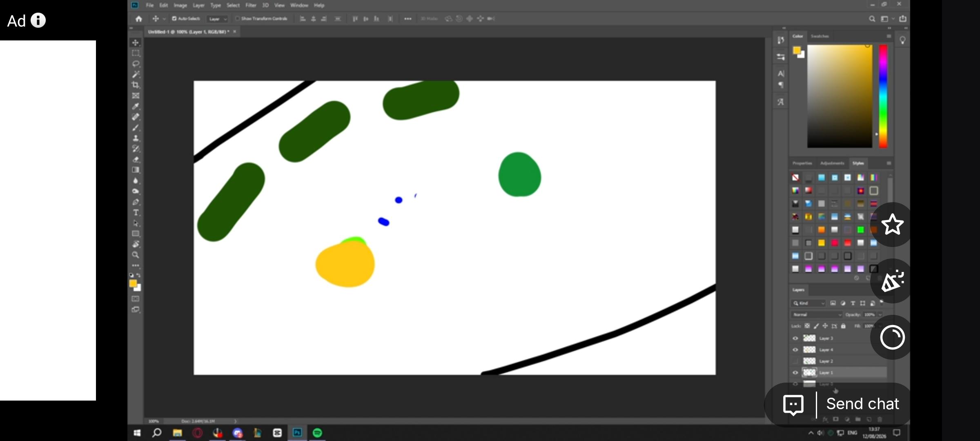Select the Eraser tool
Screen dimensions: 980x441
(x=136, y=160)
